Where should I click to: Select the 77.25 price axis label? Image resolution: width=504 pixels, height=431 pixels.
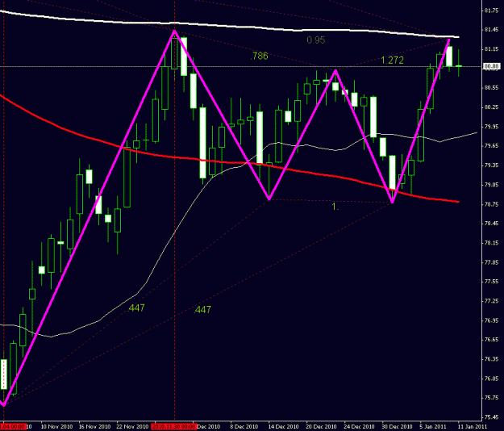(491, 301)
